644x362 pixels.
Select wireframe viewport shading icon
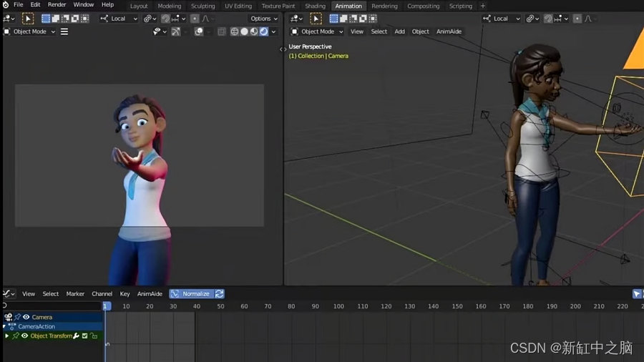click(x=235, y=31)
